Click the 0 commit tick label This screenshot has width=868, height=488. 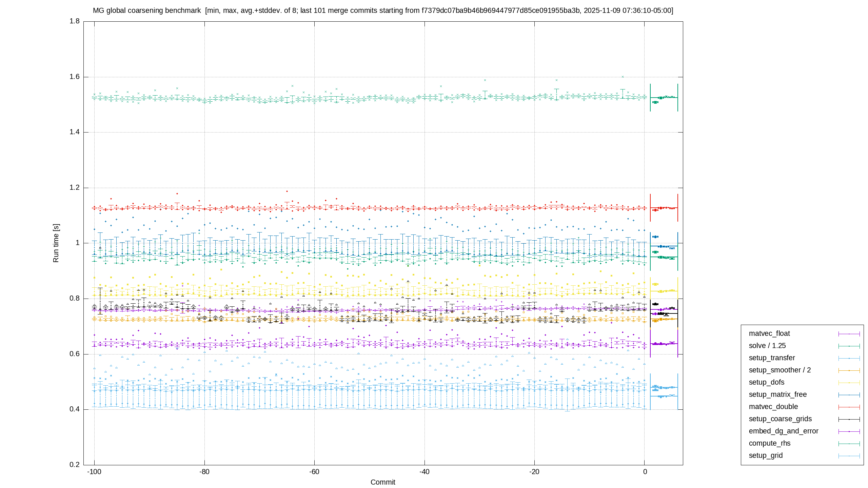pyautogui.click(x=645, y=472)
